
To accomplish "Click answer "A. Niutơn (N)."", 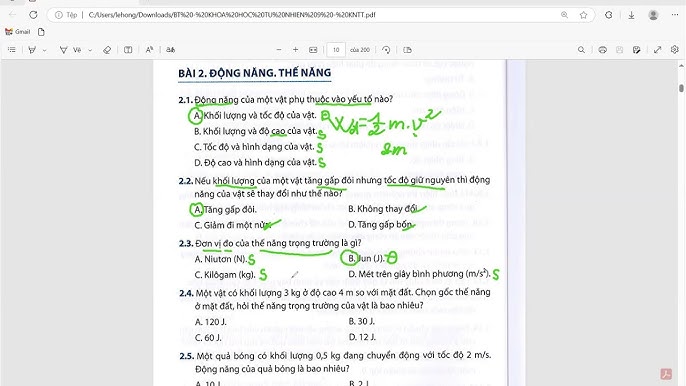I will pos(221,259).
